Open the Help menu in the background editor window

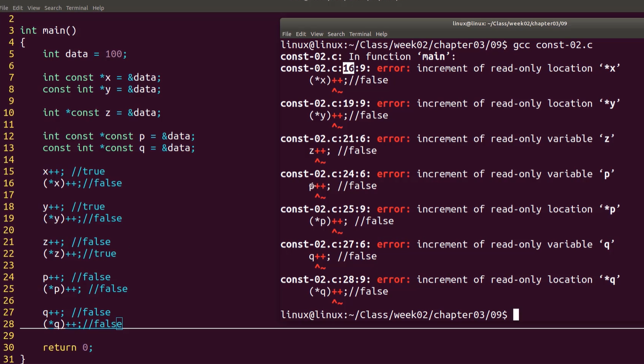pos(98,8)
